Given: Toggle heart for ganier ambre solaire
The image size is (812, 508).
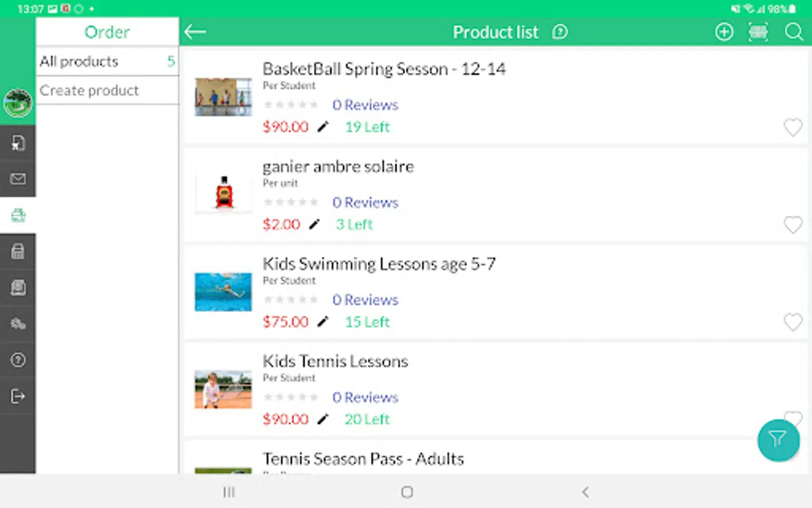Looking at the screenshot, I should [x=793, y=225].
